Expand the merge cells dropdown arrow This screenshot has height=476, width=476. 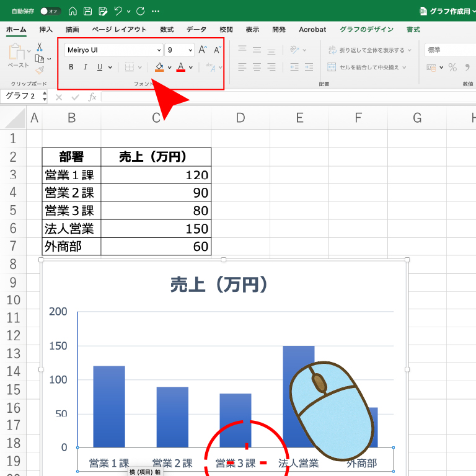tap(404, 68)
